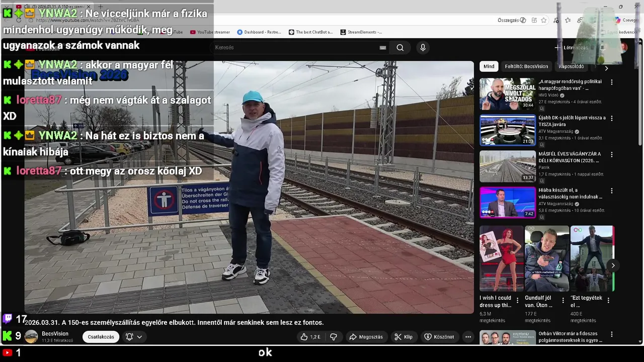Open the Csevegés Copilot button
Image resolution: width=644 pixels, height=362 pixels.
point(626,20)
